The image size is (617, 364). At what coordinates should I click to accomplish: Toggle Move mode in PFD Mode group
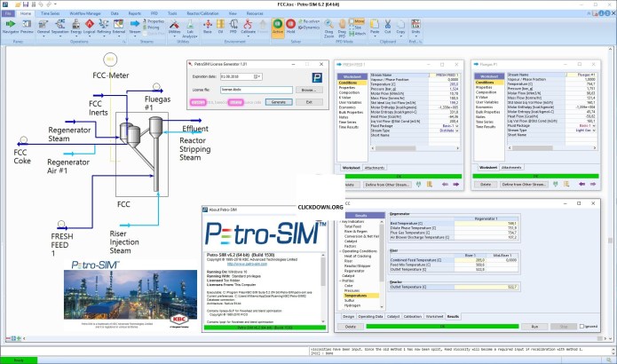click(357, 21)
